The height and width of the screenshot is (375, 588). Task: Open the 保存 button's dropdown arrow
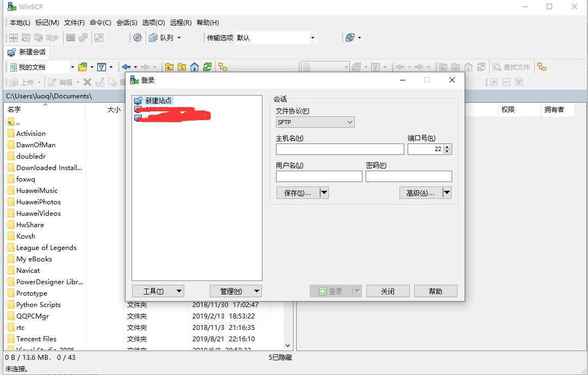coord(324,192)
